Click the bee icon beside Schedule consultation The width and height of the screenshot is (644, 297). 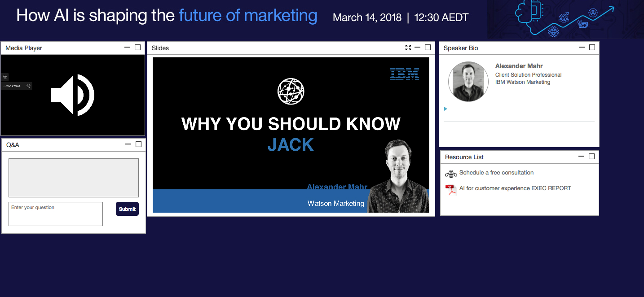click(451, 174)
